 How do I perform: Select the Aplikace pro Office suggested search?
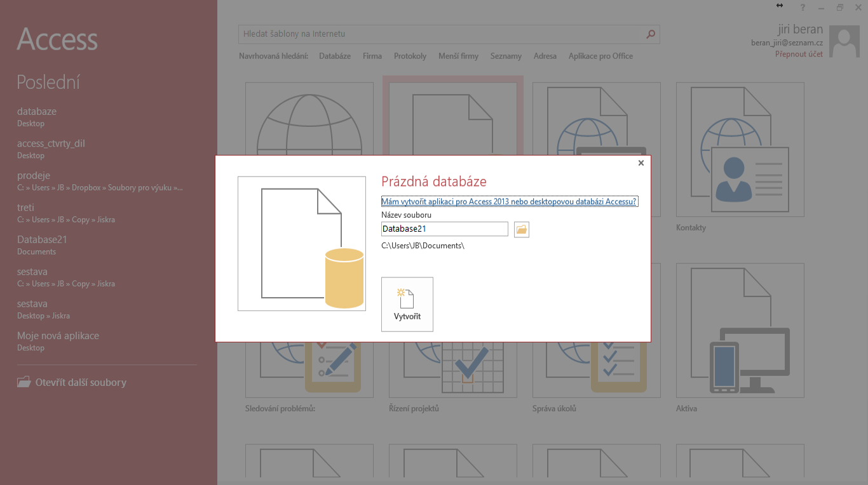click(600, 56)
